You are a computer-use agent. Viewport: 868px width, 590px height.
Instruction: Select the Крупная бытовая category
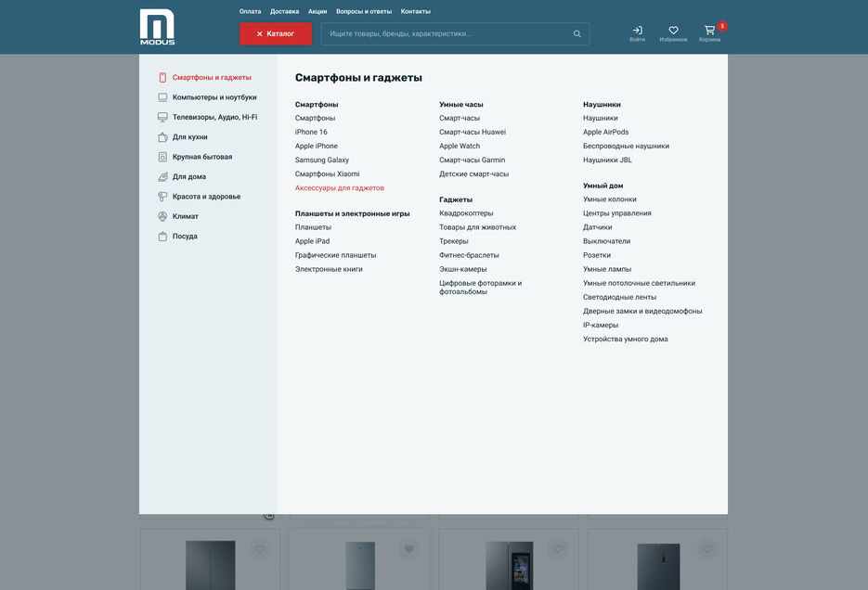(x=202, y=157)
